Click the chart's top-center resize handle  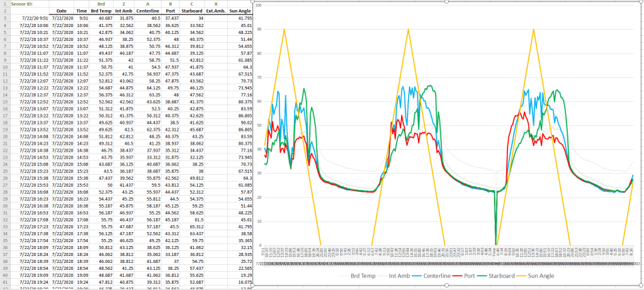click(x=448, y=2)
